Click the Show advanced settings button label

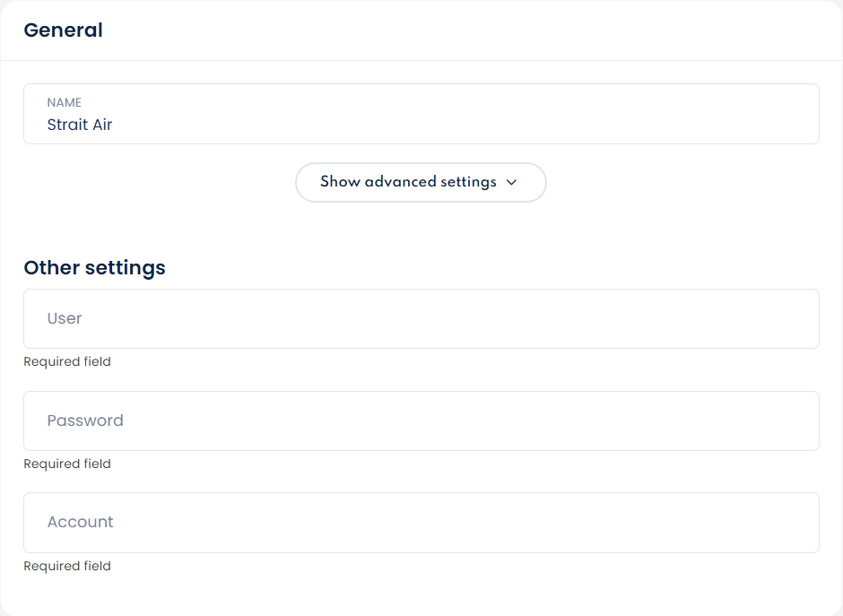click(x=408, y=182)
